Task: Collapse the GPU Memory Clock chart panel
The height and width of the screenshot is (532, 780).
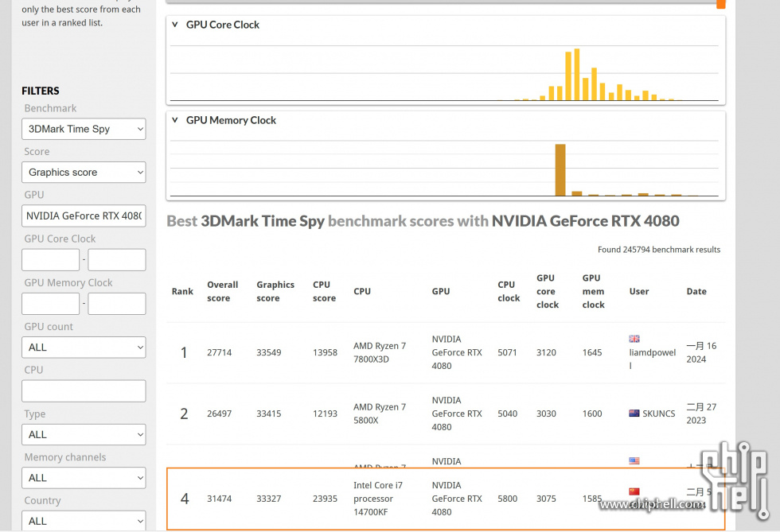Action: tap(174, 120)
